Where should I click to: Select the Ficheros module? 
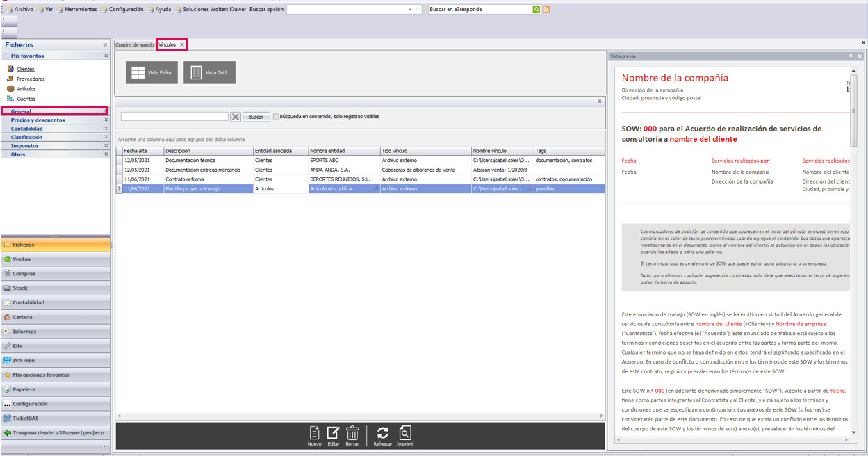(x=56, y=245)
